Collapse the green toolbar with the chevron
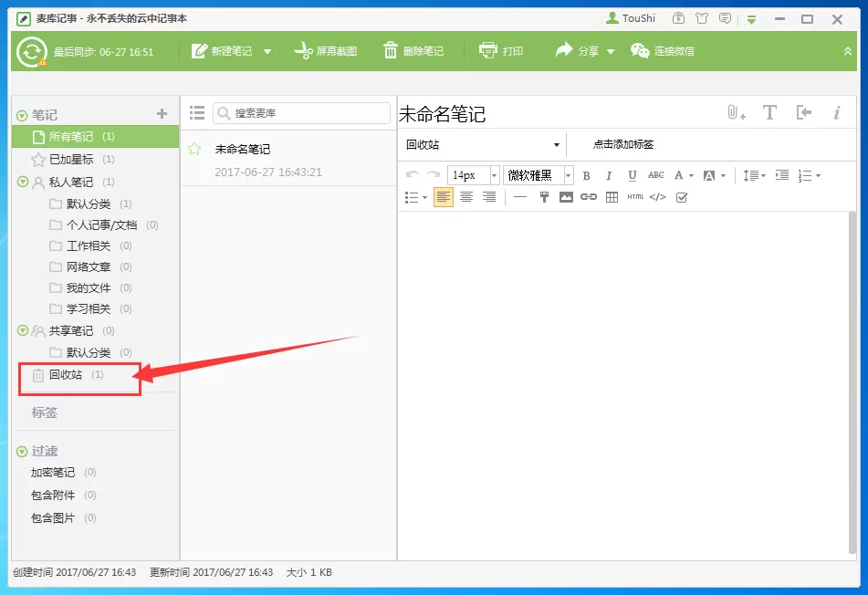Viewport: 868px width, 595px height. pyautogui.click(x=848, y=51)
